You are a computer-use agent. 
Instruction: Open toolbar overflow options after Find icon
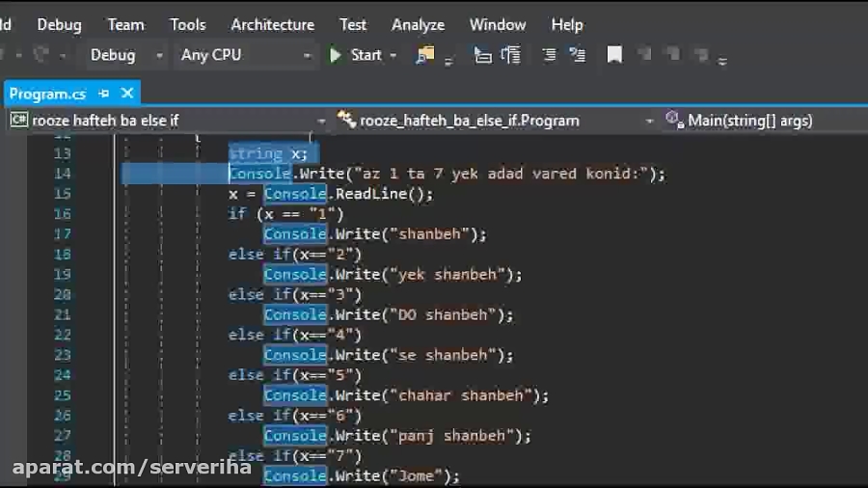click(x=448, y=61)
